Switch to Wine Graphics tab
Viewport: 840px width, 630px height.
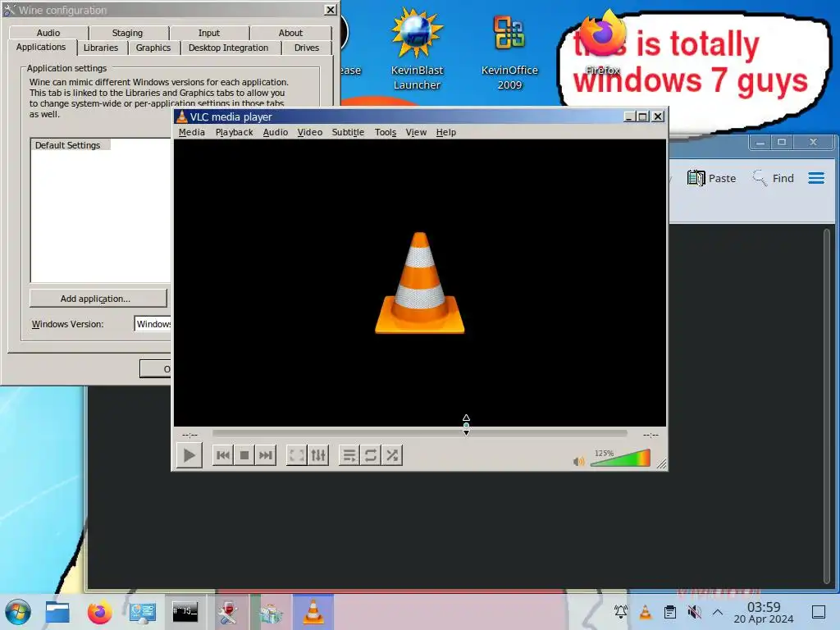(153, 48)
